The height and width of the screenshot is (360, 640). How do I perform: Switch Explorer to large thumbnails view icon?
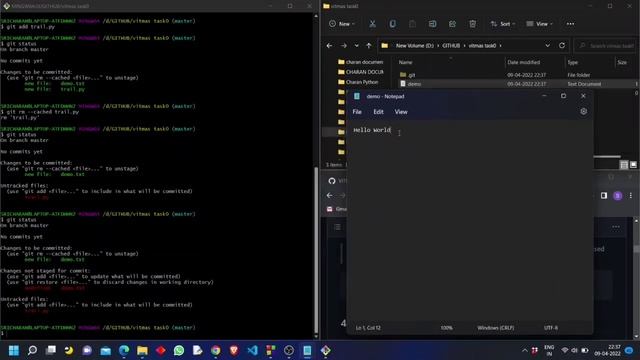tap(633, 165)
